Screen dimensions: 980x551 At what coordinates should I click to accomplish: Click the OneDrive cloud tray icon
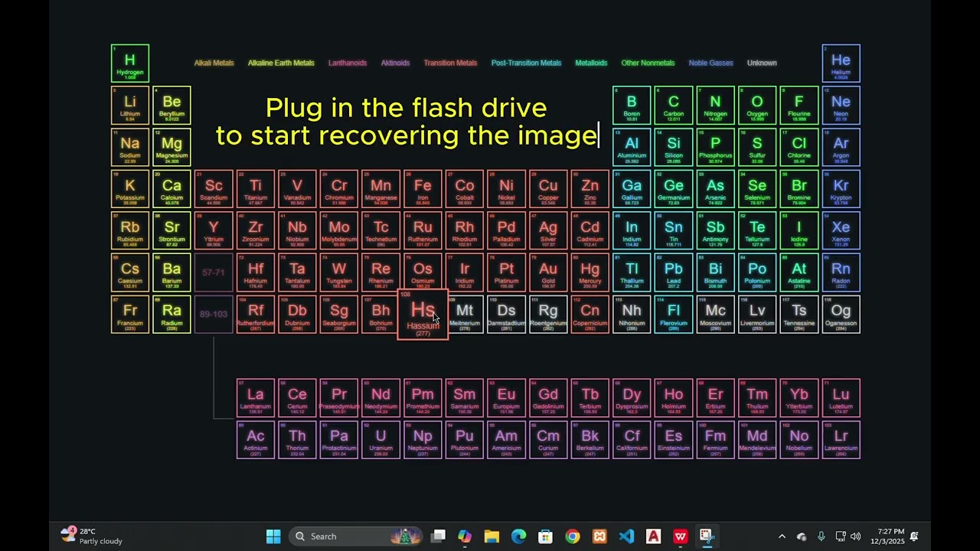pyautogui.click(x=802, y=536)
